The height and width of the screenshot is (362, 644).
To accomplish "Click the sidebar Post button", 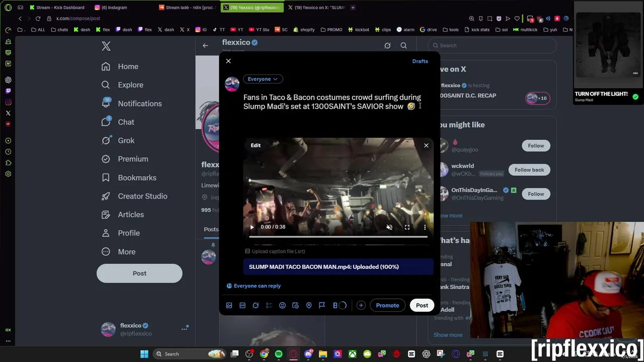I will point(139,274).
